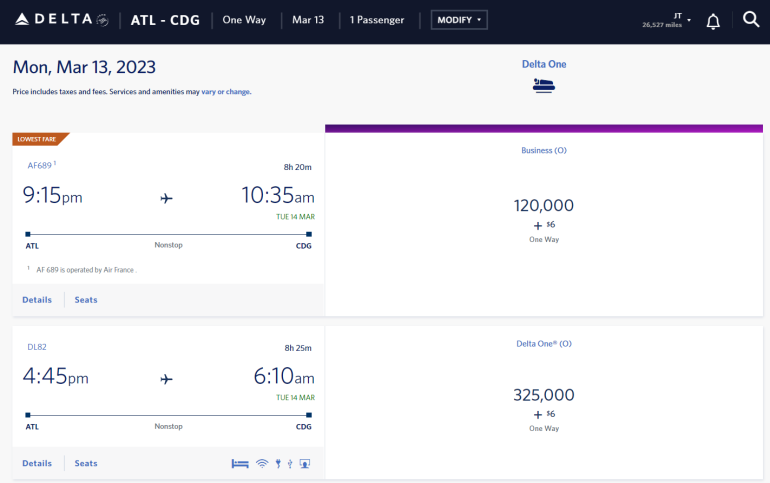
Task: Select the Delta One cabin column header
Action: click(x=544, y=64)
